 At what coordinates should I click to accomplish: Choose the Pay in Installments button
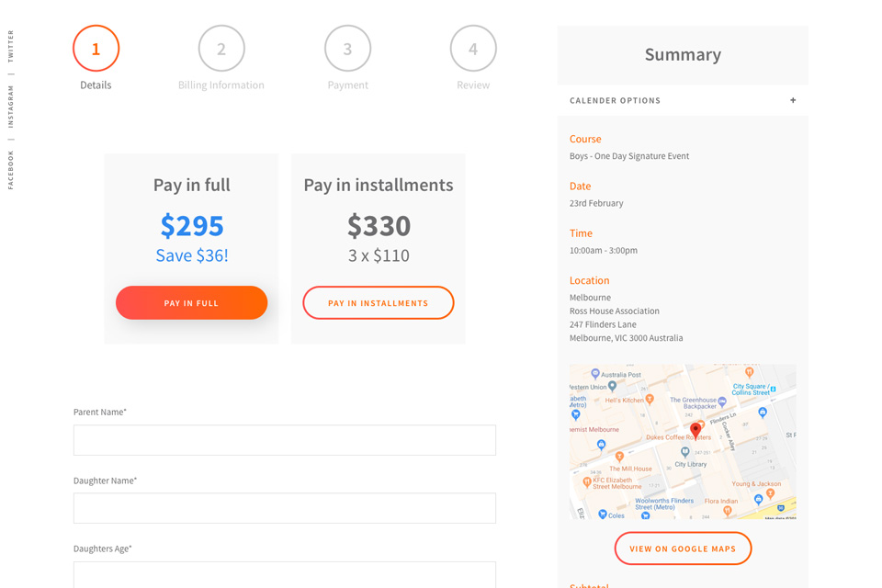click(x=379, y=303)
